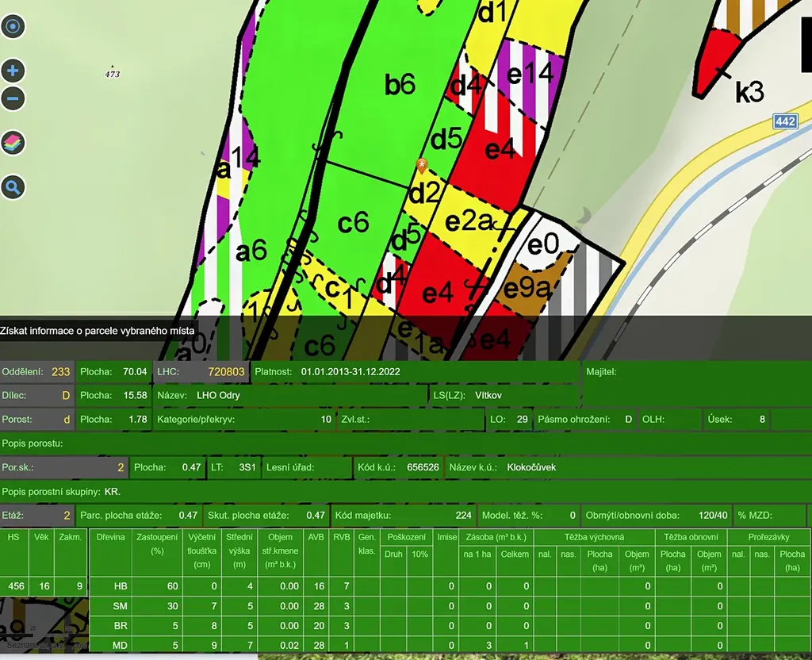Click the Oddělení value 233
Screen dimensions: 812x660
point(60,371)
